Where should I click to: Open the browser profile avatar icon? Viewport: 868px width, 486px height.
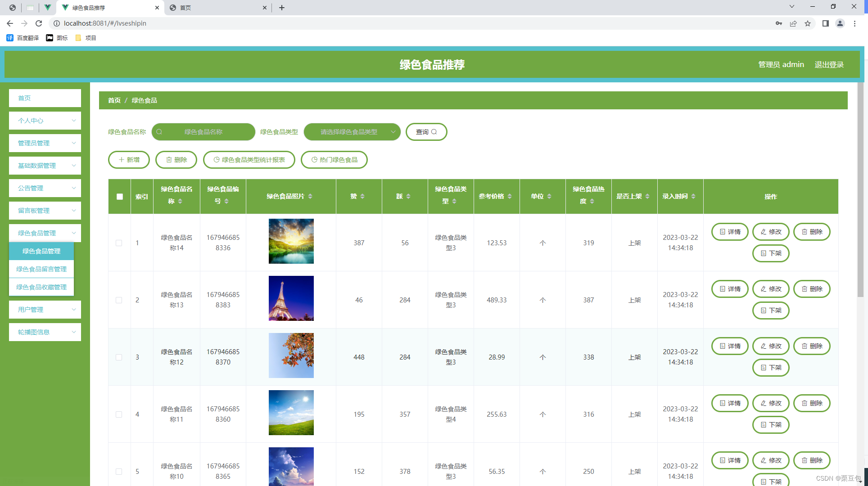[840, 23]
